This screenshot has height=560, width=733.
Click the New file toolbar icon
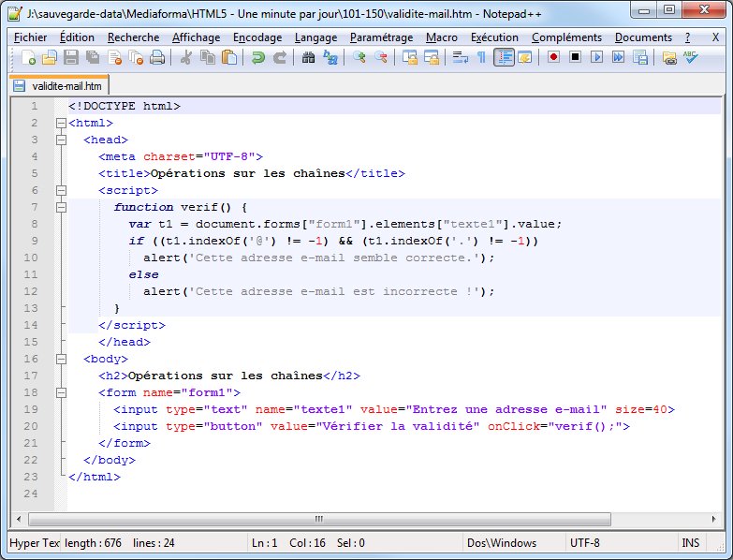[28, 58]
